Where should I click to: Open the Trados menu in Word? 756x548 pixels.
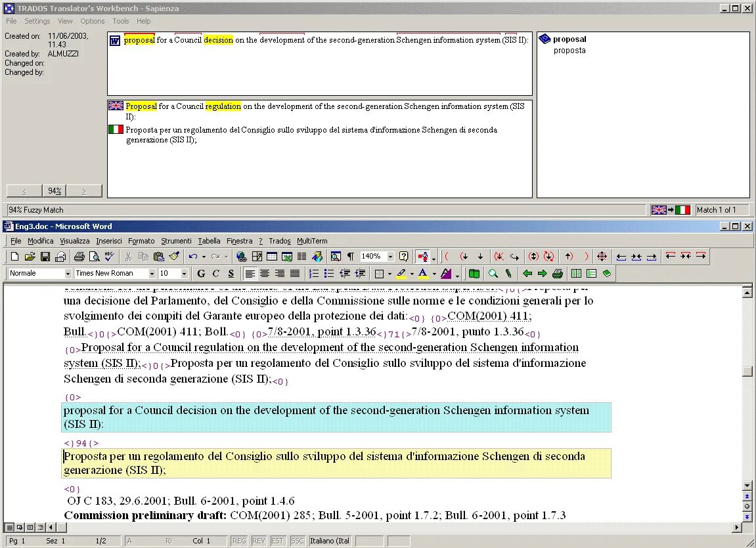pos(280,241)
